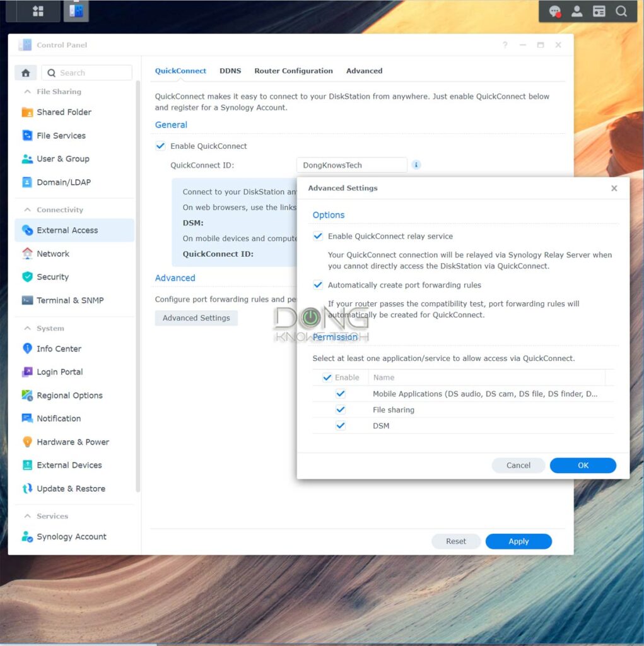This screenshot has width=644, height=646.
Task: Open User & Group settings
Action: [74, 158]
